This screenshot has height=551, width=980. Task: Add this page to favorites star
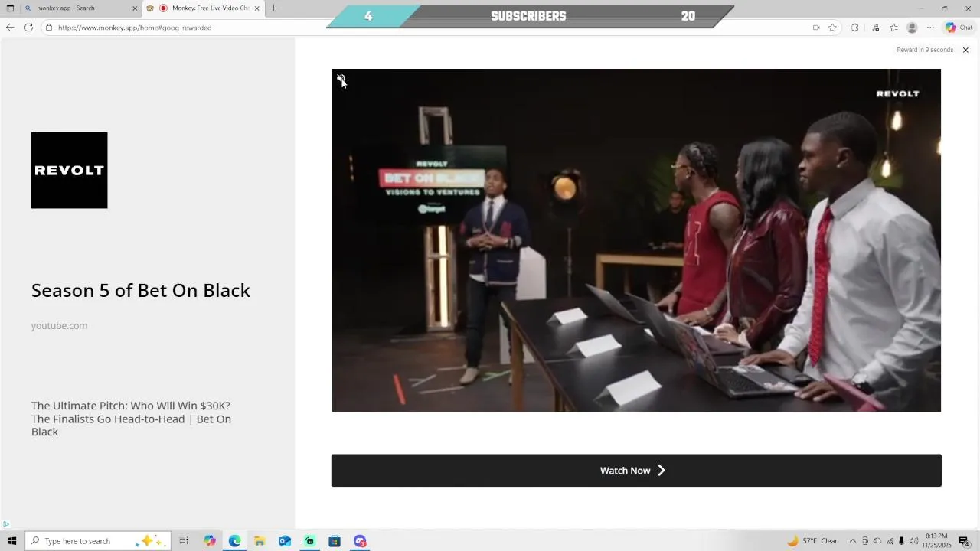[x=833, y=28]
